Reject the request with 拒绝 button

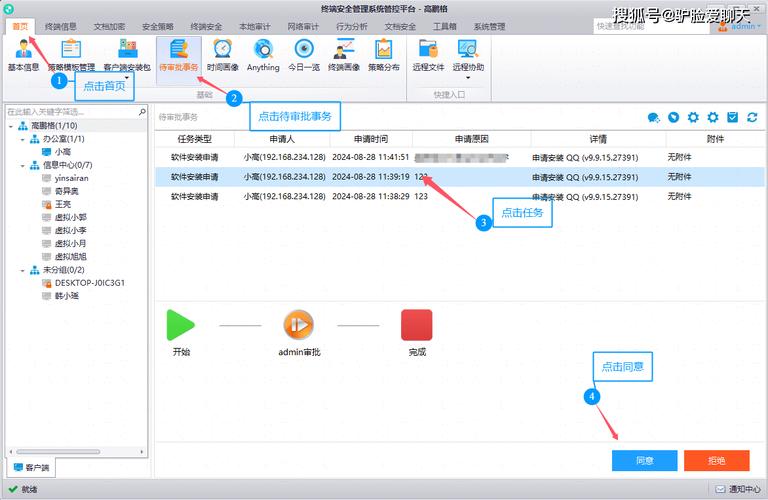tap(717, 460)
